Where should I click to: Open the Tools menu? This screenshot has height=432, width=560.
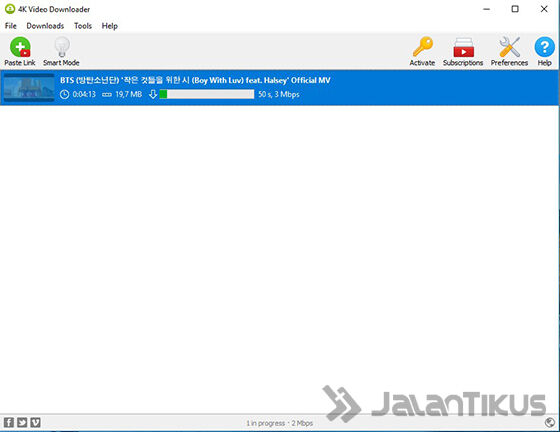click(x=83, y=26)
